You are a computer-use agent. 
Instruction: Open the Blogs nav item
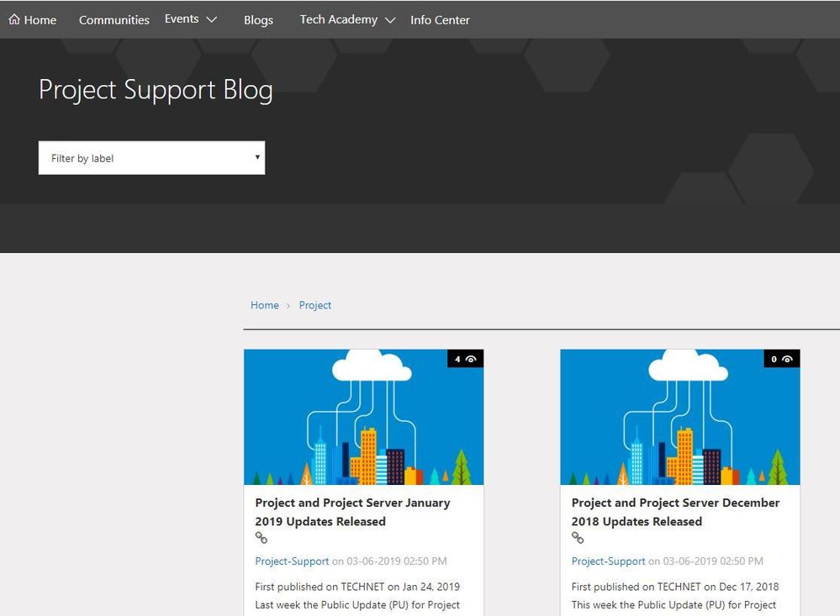[258, 20]
